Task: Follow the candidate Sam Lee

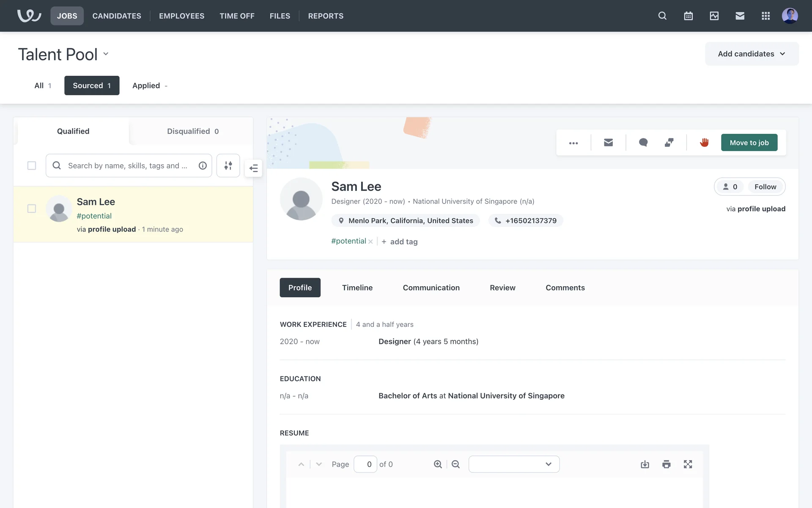Action: [765, 187]
